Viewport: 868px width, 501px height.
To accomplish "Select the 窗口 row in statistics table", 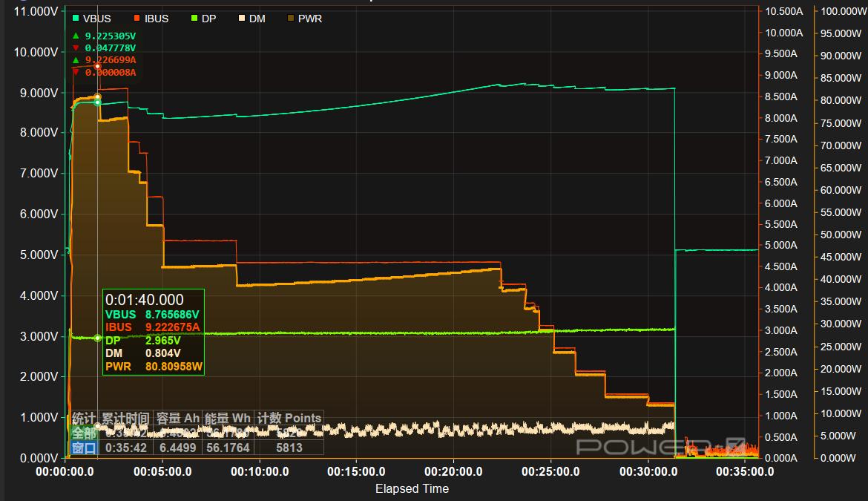I will point(84,448).
